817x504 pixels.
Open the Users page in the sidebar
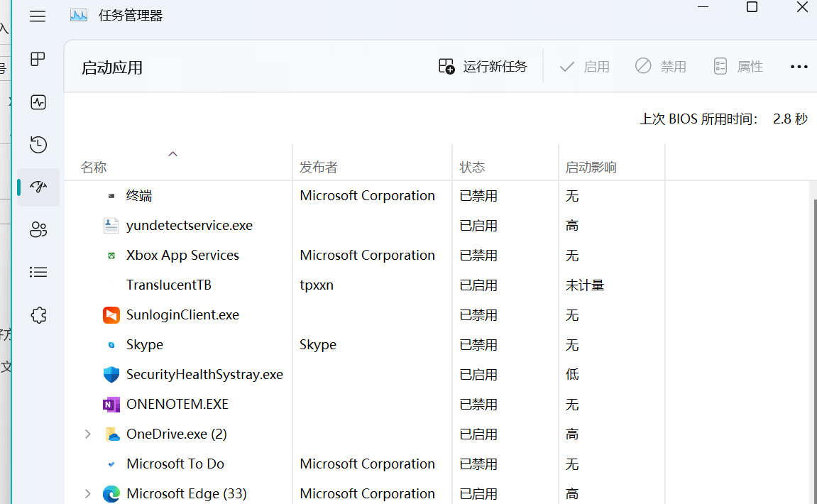point(38,229)
